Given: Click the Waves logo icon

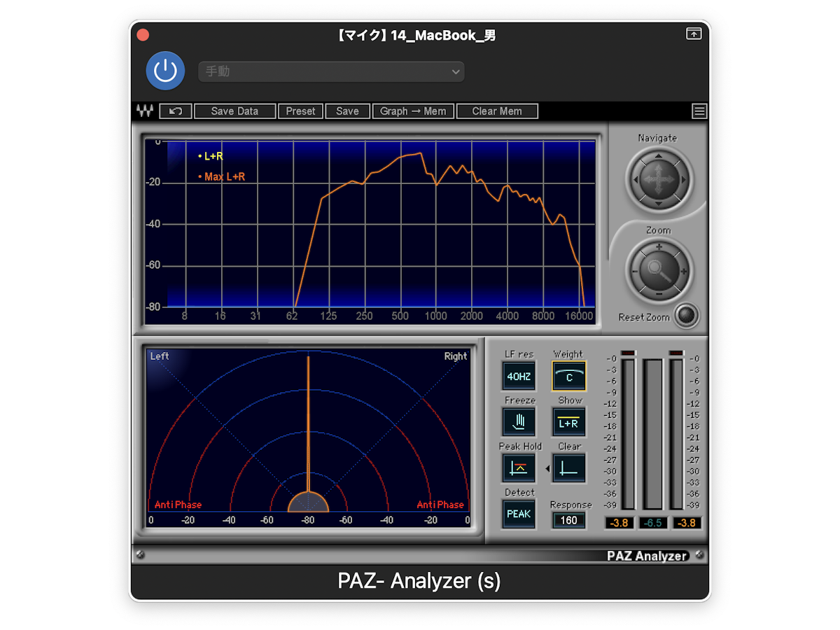Looking at the screenshot, I should click(145, 111).
